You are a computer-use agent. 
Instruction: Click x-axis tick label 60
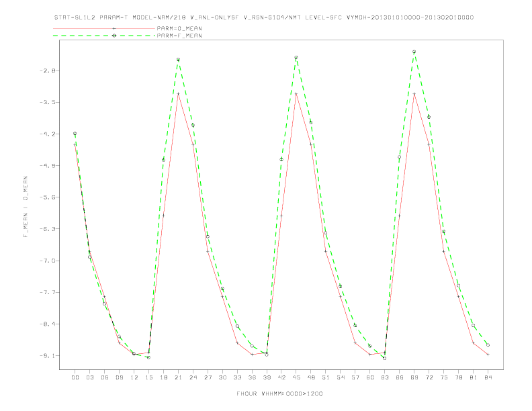[370, 377]
